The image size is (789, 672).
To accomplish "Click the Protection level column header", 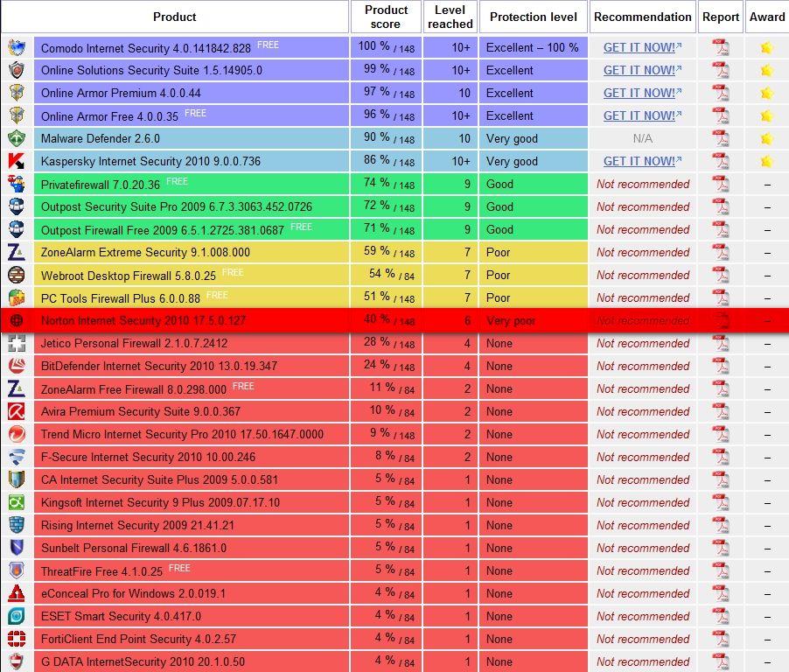I will tap(534, 17).
